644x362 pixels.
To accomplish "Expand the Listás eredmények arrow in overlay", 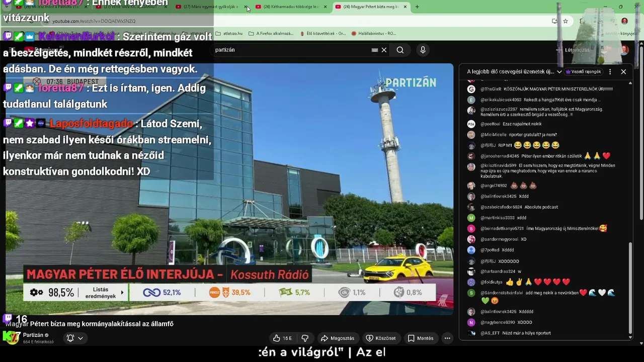I will click(122, 293).
